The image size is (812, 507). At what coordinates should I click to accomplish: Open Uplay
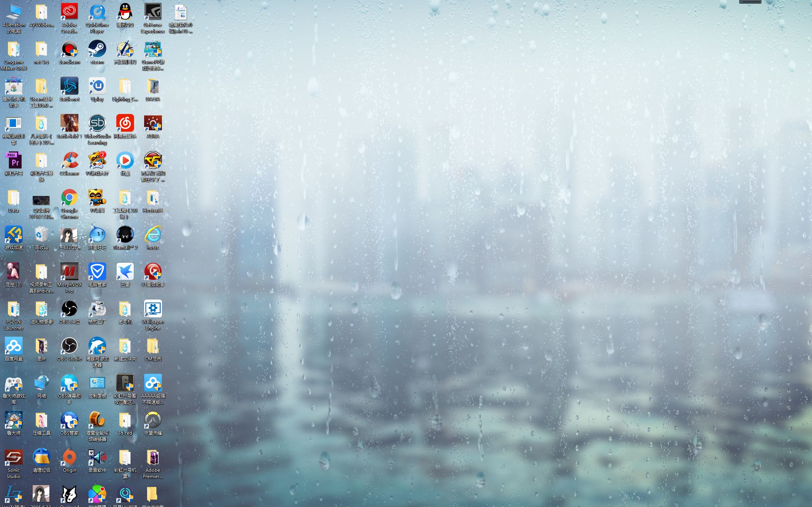(97, 86)
